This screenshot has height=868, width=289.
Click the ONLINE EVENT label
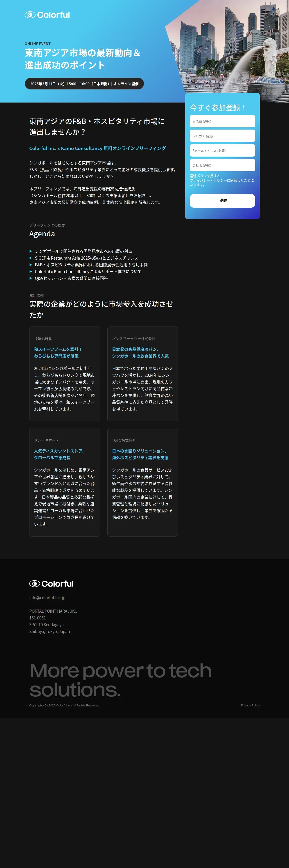[x=37, y=44]
